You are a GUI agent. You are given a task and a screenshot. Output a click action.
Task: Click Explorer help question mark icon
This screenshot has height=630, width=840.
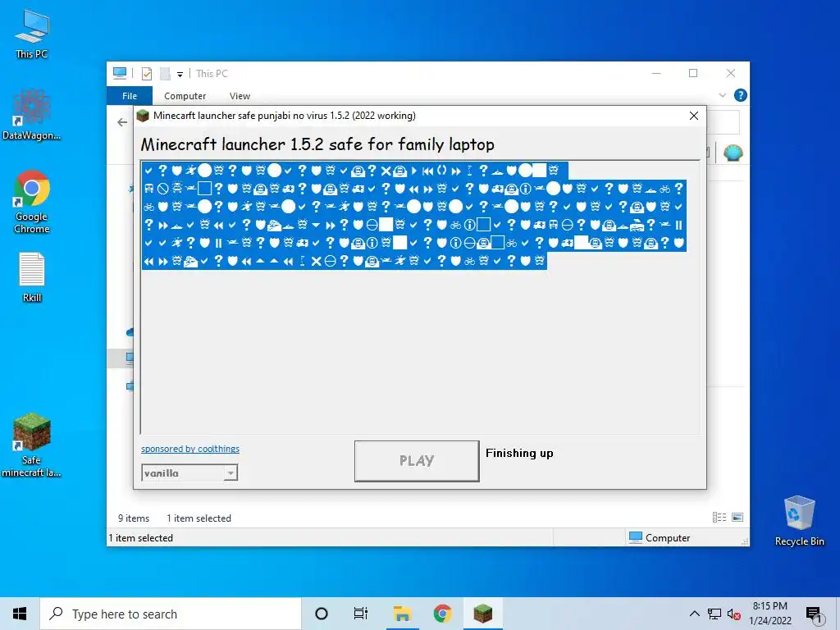point(741,95)
